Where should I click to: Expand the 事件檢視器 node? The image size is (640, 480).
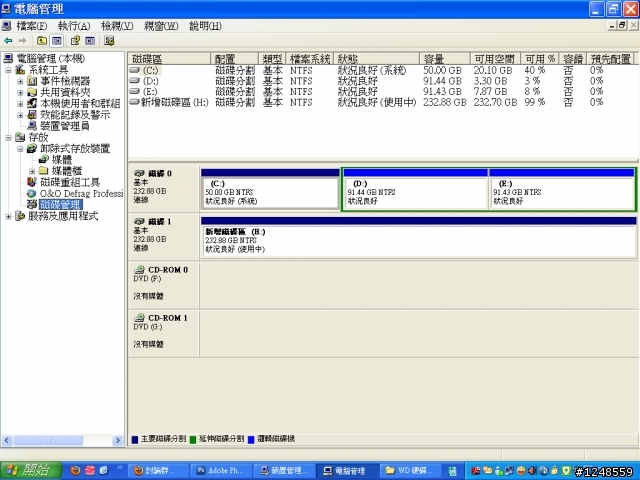click(20, 81)
